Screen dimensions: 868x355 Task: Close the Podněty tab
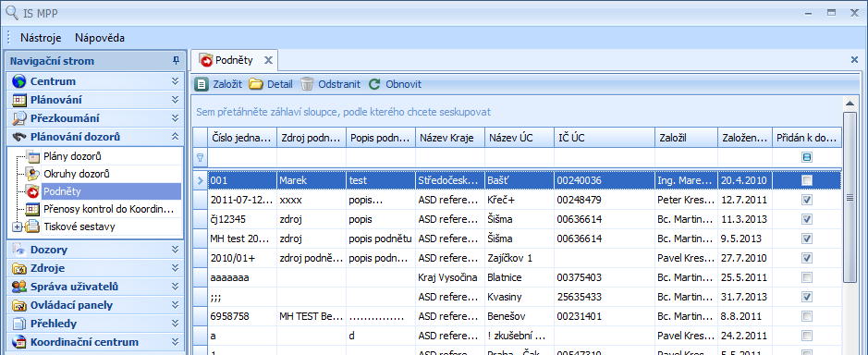pyautogui.click(x=268, y=60)
